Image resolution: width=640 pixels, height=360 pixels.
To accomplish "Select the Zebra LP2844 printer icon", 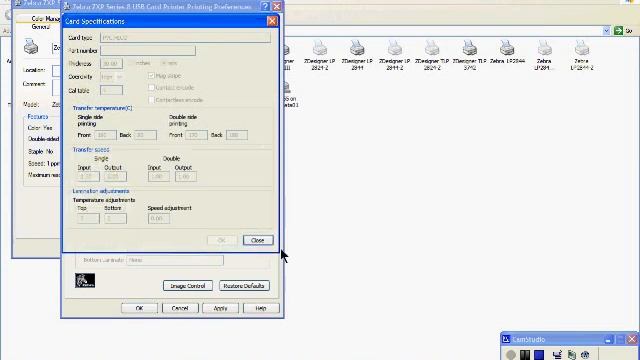I will [507, 48].
